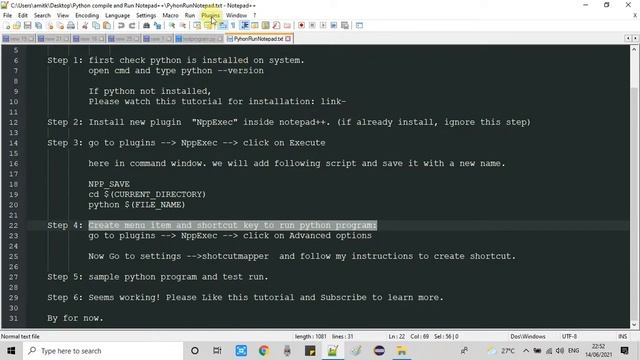Toggle Word Wrap in the toolbar

pos(222,25)
